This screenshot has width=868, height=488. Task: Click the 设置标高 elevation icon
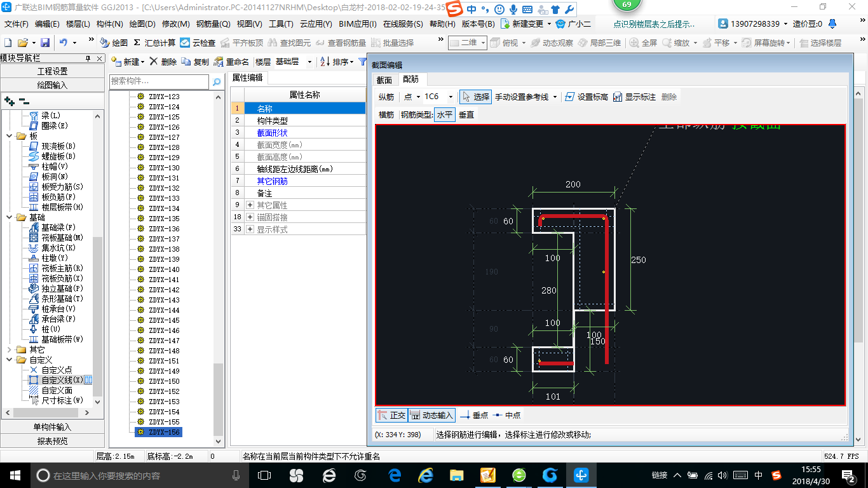pyautogui.click(x=586, y=97)
